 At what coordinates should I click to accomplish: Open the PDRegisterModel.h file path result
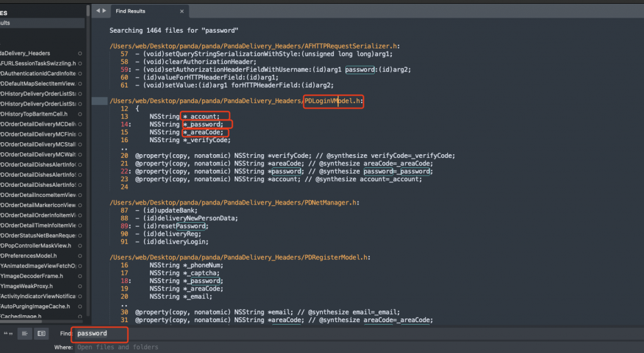240,257
